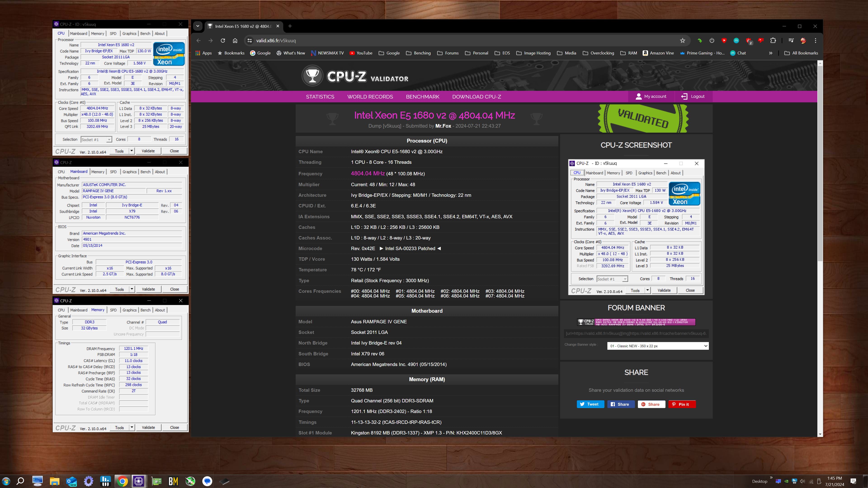Click the Mr.Fox submitter link
Image resolution: width=868 pixels, height=488 pixels.
(443, 126)
